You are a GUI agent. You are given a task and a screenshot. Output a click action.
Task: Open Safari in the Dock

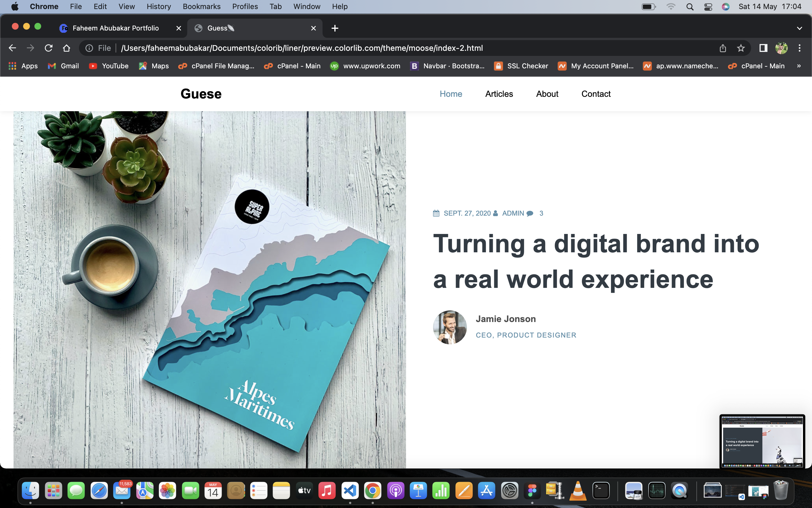click(99, 491)
